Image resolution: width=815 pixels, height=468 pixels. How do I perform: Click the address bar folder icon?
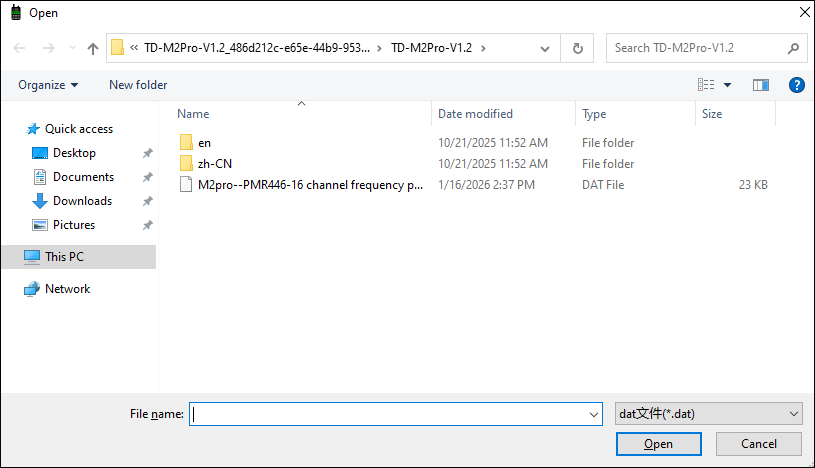point(118,48)
